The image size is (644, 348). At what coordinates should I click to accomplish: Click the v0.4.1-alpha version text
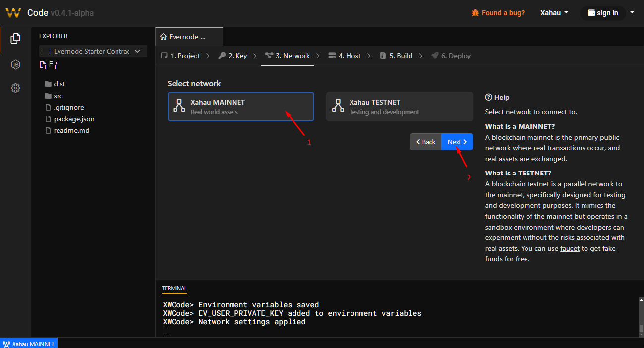pos(72,13)
